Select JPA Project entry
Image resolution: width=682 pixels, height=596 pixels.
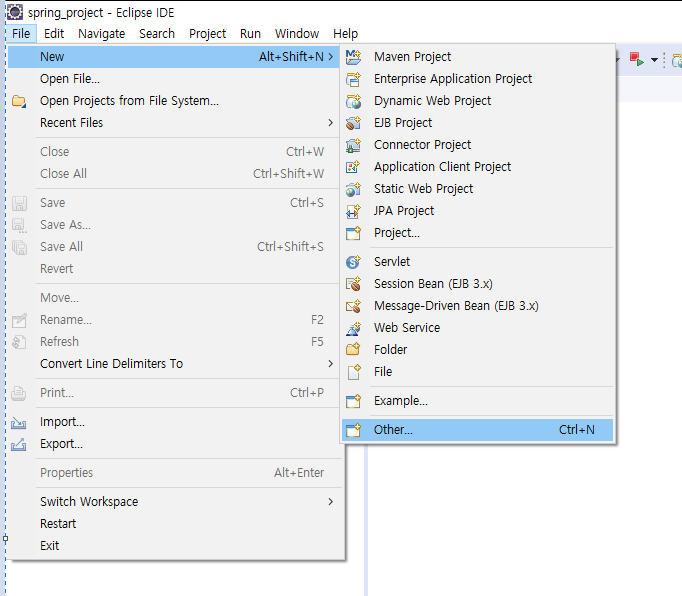point(478,211)
